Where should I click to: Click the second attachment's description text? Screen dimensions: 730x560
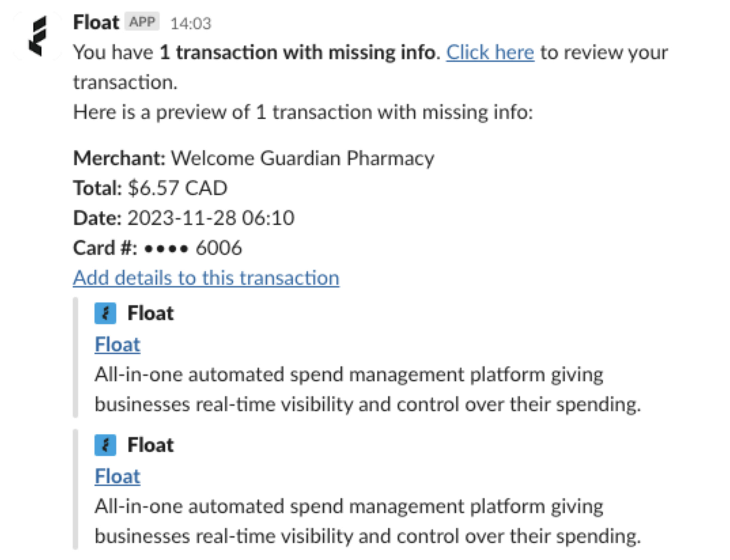pos(367,521)
